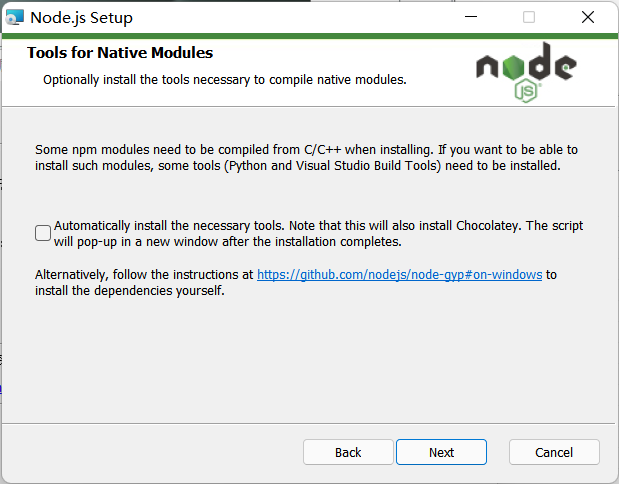The image size is (619, 484).
Task: Cancel the Node.js setup
Action: coord(554,452)
